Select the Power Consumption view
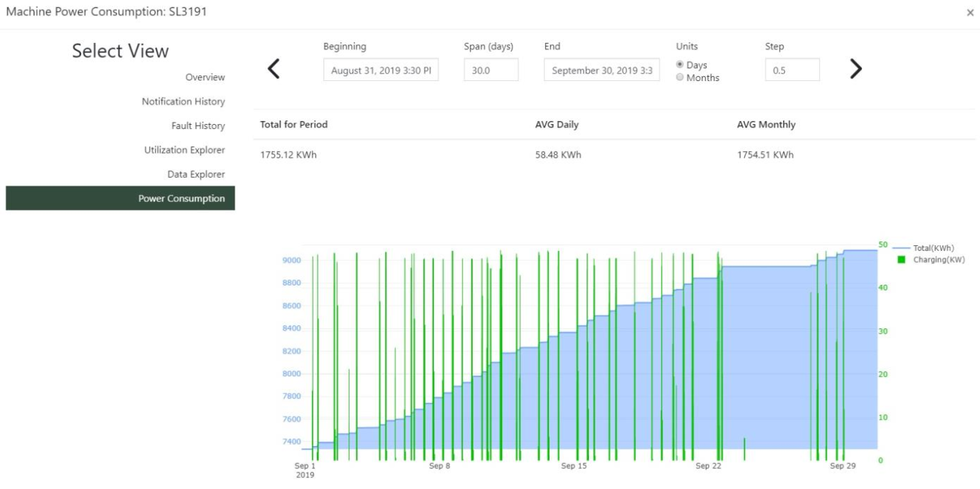The image size is (980, 489). click(x=182, y=199)
